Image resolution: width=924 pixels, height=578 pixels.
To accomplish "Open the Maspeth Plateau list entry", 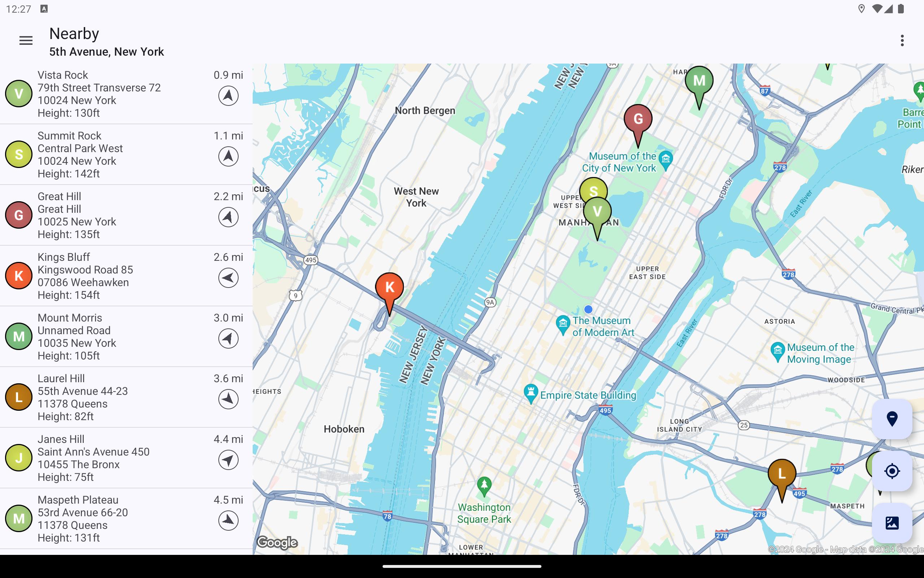I will [126, 519].
